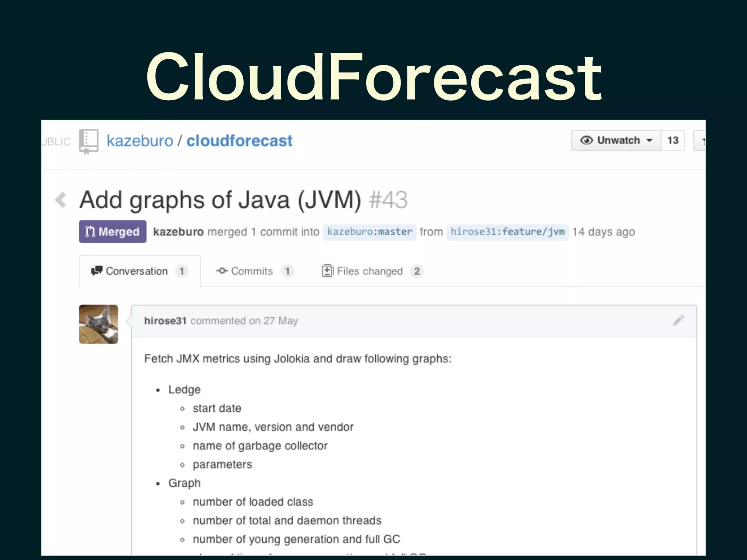Open the Files changed tab
This screenshot has height=560, width=747.
click(x=369, y=271)
